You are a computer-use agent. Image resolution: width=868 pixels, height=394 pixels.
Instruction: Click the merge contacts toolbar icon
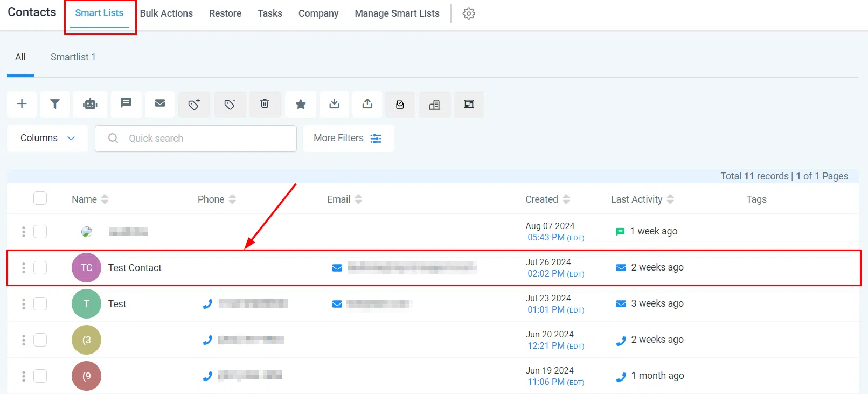tap(469, 104)
